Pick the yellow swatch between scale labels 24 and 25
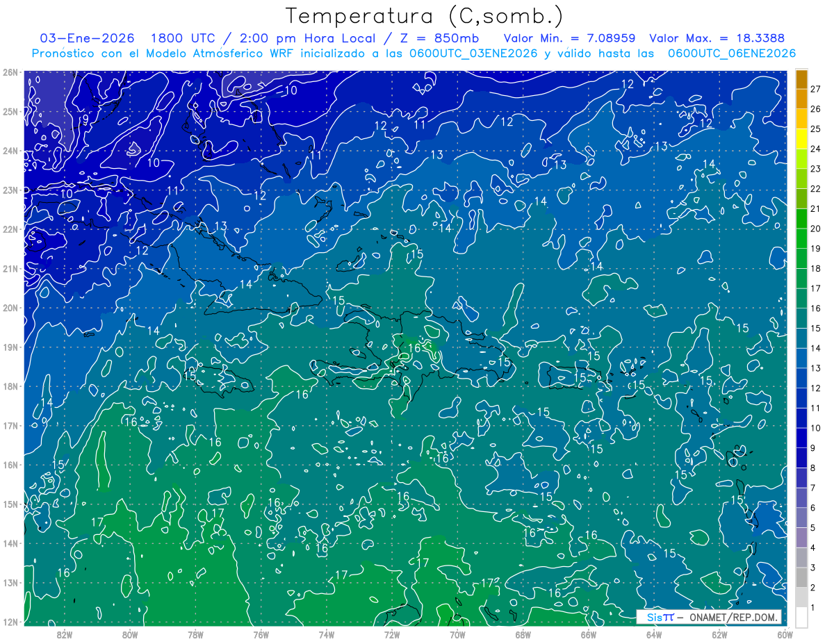Screen dimensions: 834x644 click(x=802, y=139)
